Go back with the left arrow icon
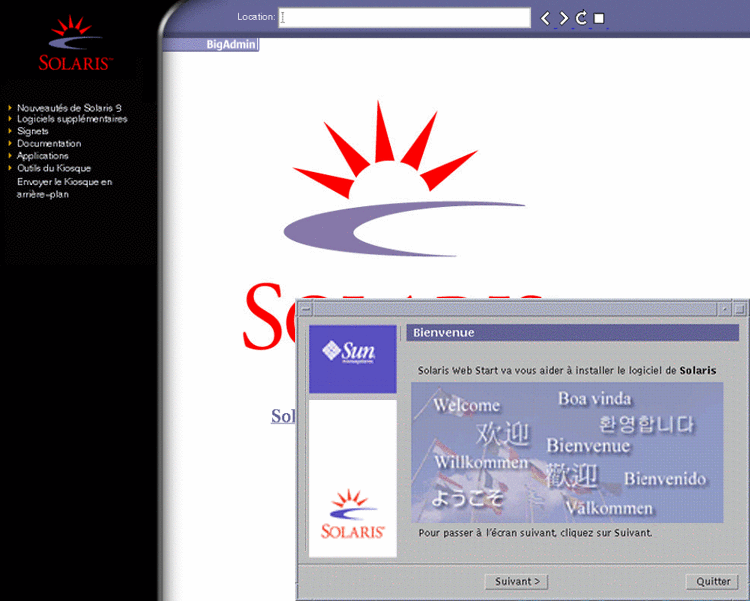Viewport: 750px width, 601px height. pos(545,18)
